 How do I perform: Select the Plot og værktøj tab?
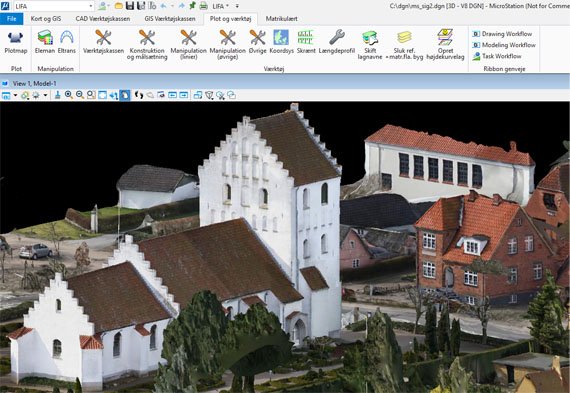(x=230, y=19)
